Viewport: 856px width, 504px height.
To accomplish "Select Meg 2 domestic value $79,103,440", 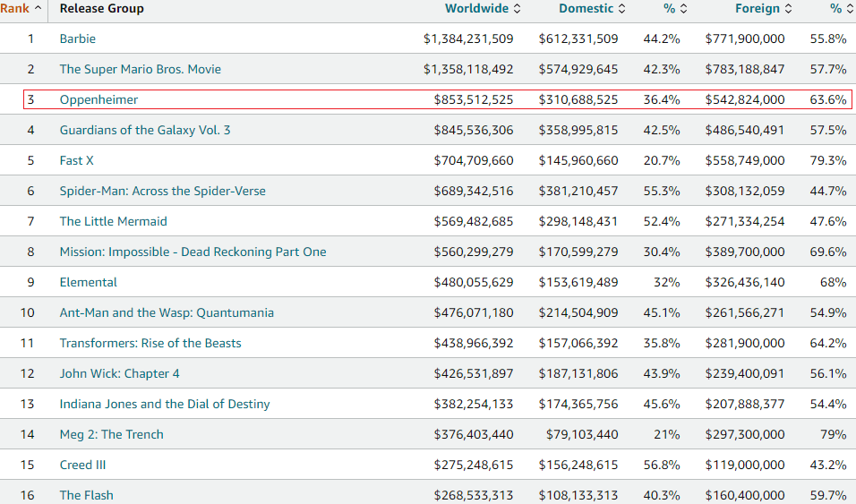I will coord(582,435).
